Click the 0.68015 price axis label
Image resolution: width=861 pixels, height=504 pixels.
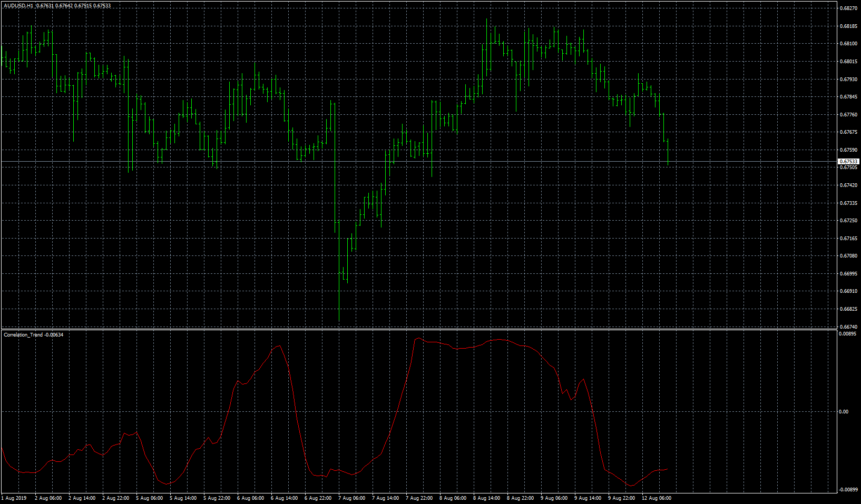point(848,62)
